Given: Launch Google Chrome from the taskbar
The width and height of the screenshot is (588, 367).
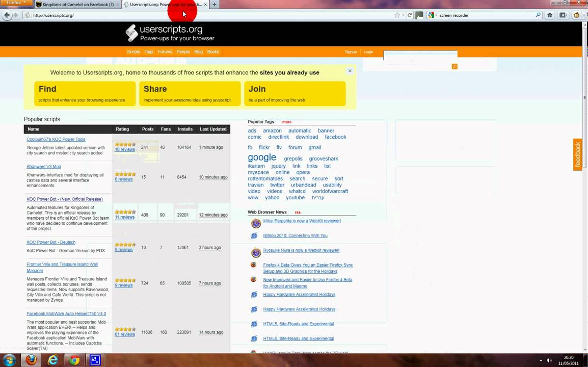Looking at the screenshot, I should pos(74,360).
